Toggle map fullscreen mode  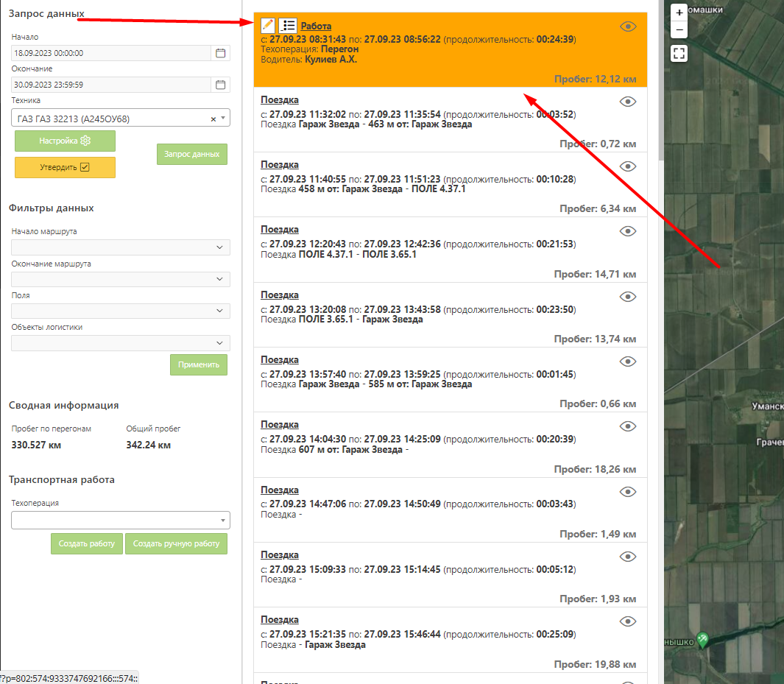tap(679, 53)
